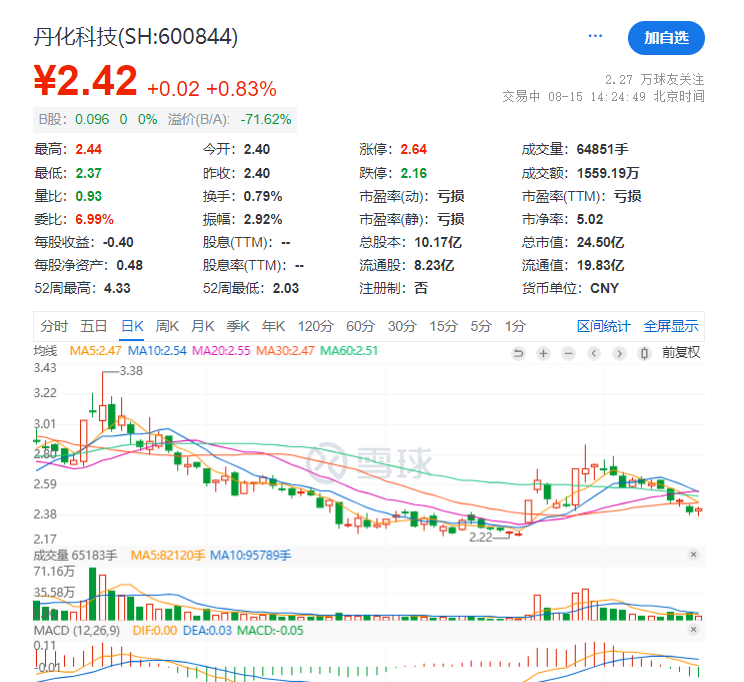Click the 成交额 value 1559.19万

608,173
